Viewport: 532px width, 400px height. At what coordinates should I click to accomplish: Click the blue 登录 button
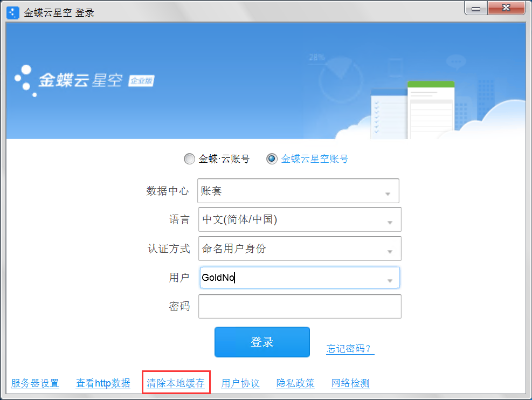pos(262,342)
